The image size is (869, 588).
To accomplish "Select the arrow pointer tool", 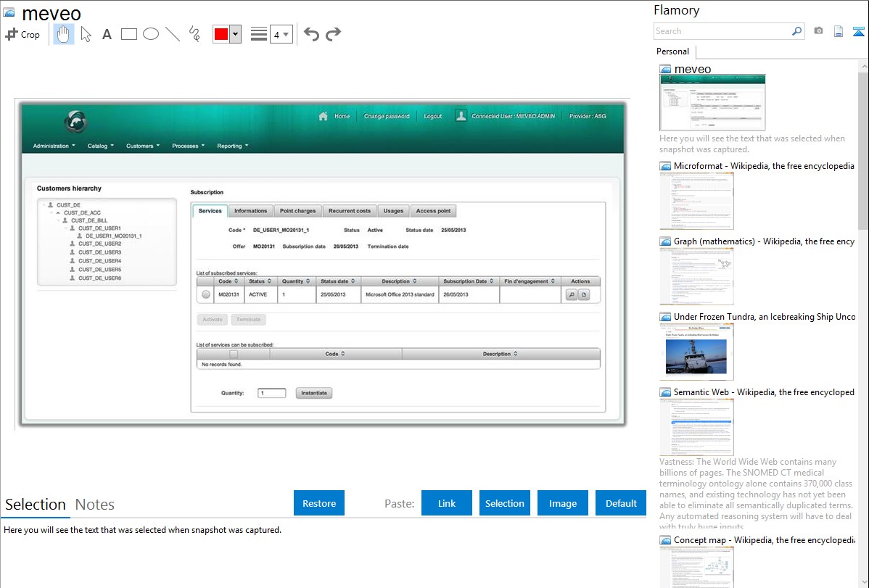I will click(86, 34).
